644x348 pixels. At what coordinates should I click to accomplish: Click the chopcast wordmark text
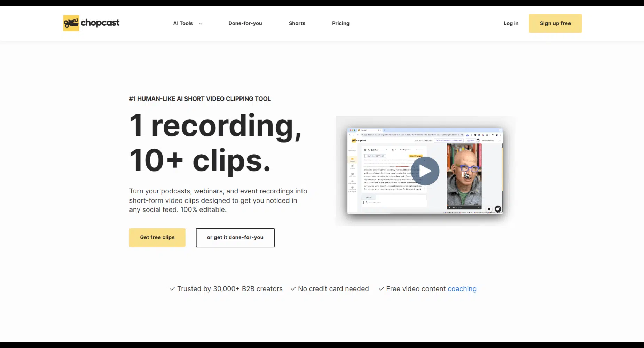(x=100, y=23)
